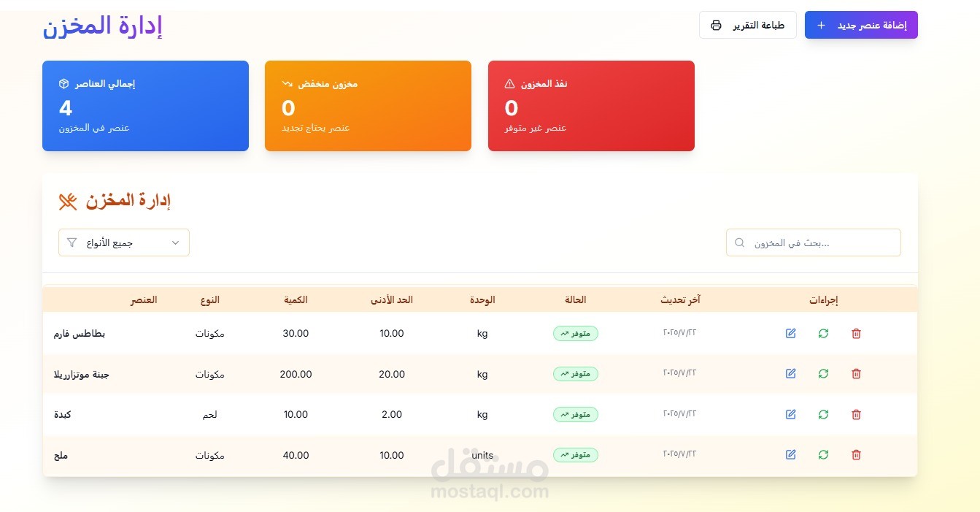980x512 pixels.
Task: Edit the ملح row
Action: pos(790,454)
